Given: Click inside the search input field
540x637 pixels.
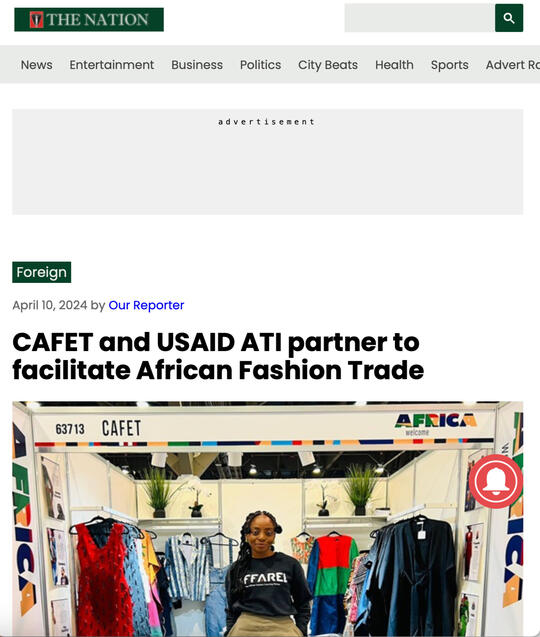Looking at the screenshot, I should click(419, 18).
